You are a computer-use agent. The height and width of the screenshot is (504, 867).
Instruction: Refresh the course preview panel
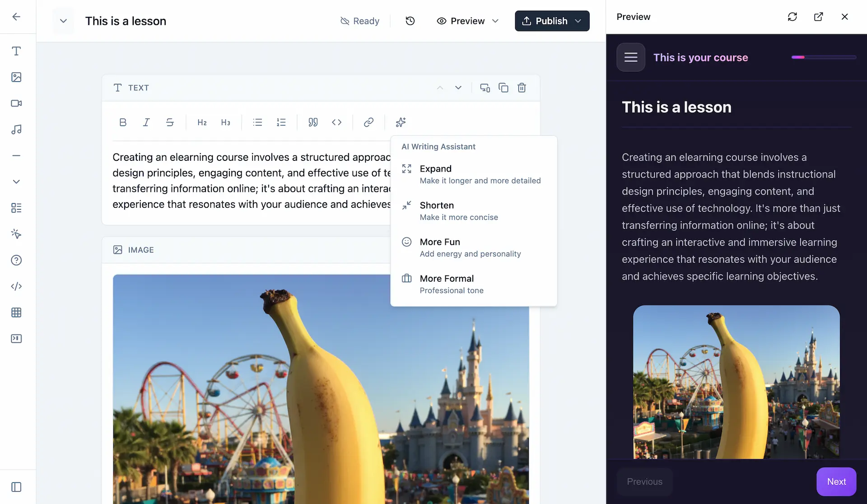(792, 17)
